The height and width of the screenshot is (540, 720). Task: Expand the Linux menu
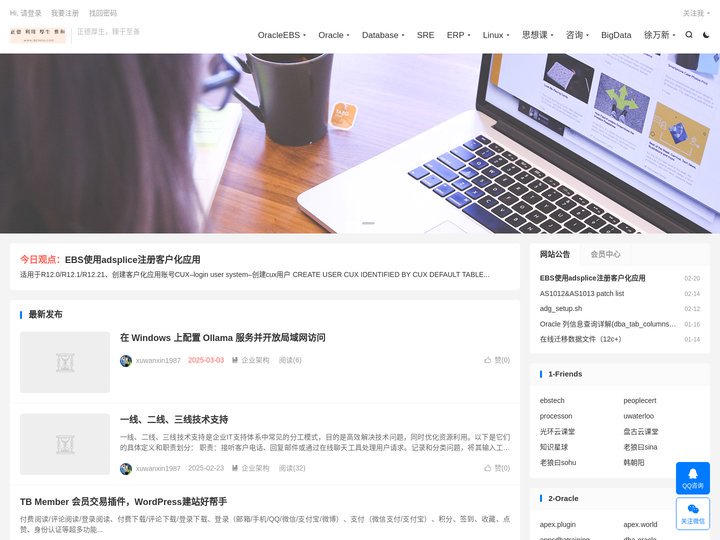pos(496,35)
